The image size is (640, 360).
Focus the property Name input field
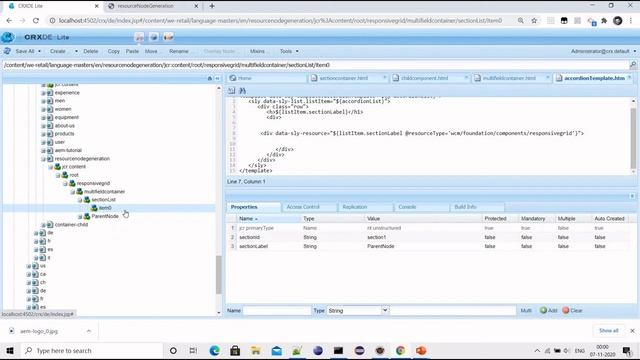pyautogui.click(x=277, y=311)
